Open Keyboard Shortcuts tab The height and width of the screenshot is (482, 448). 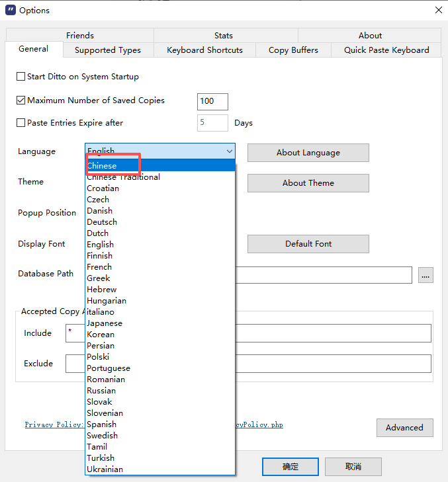(204, 50)
